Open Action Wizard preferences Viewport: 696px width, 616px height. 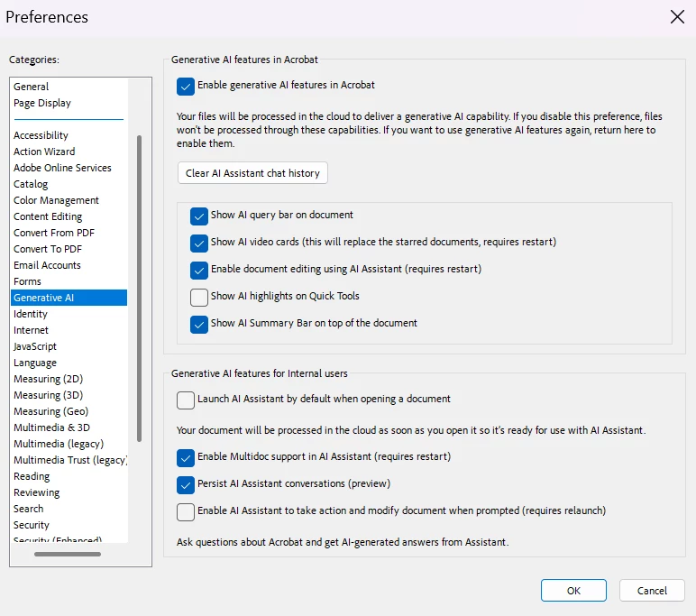coord(69,152)
